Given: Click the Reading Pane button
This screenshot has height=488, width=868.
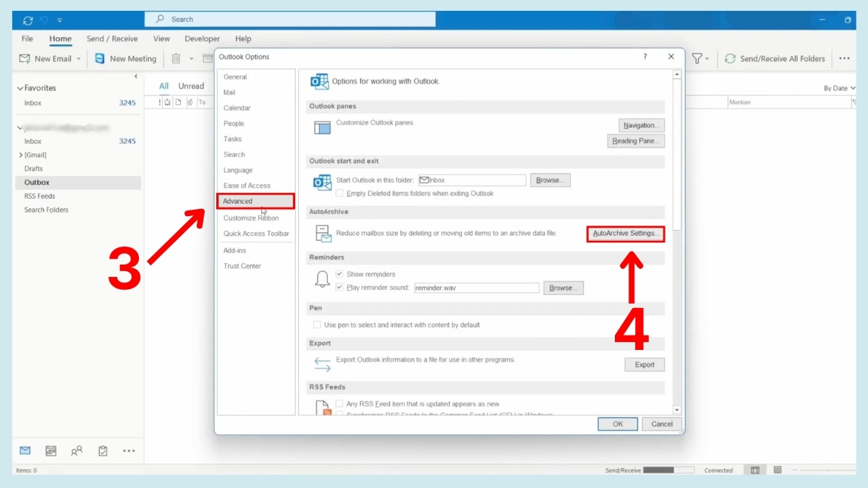Looking at the screenshot, I should 636,141.
